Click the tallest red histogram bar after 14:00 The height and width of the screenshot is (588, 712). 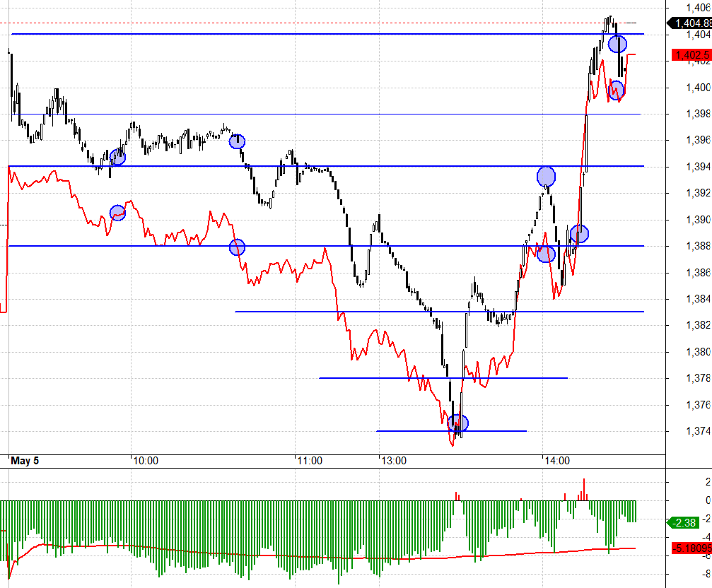[x=584, y=489]
